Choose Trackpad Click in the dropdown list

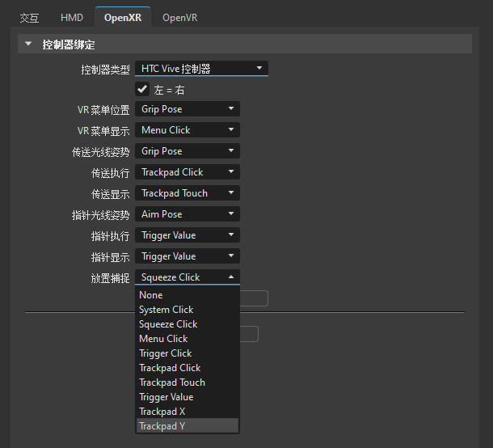point(188,368)
